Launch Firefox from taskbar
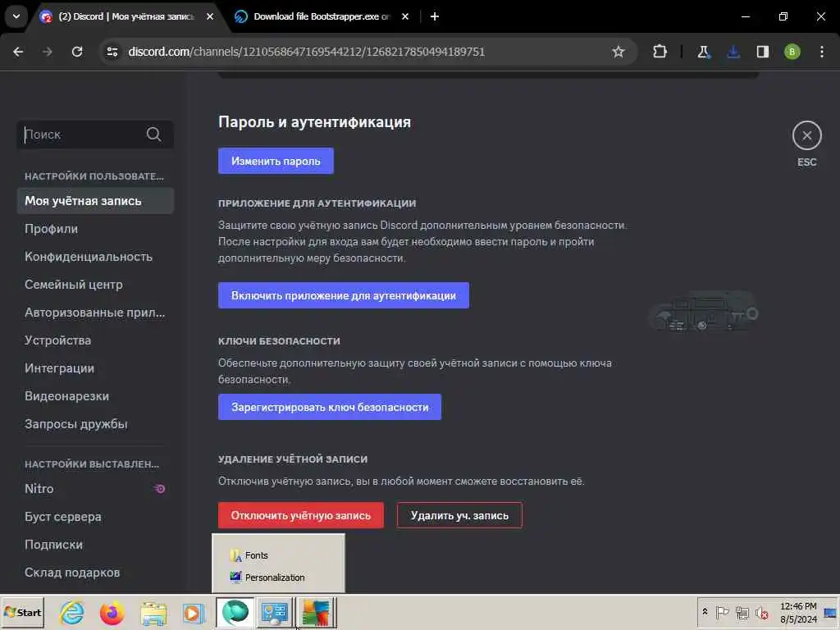The image size is (840, 630). pos(112,613)
